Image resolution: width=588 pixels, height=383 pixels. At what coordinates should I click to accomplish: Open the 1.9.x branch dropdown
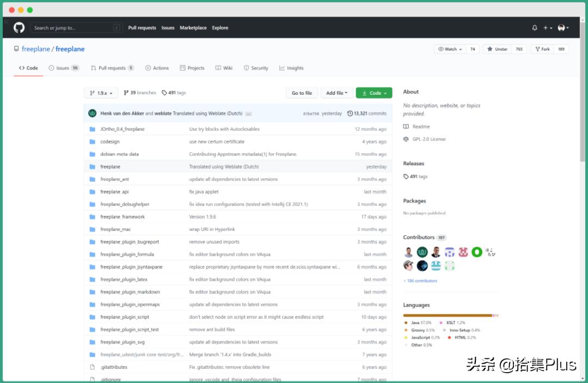point(101,93)
